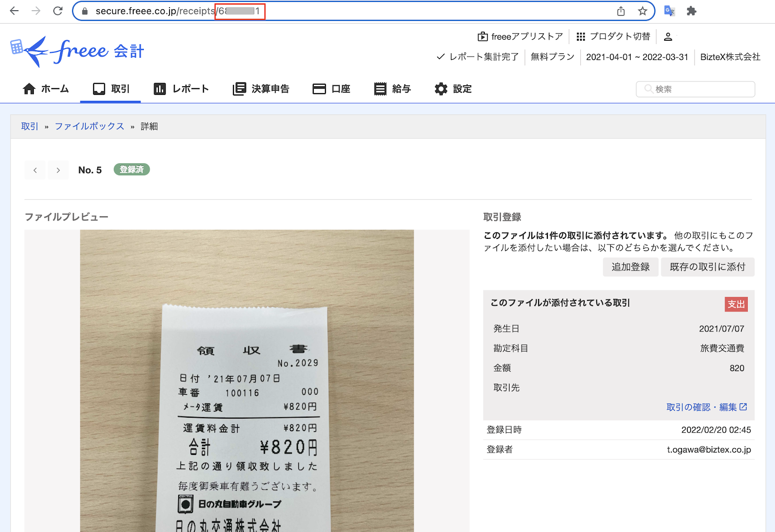
Task: Click the 検索 search field
Action: (696, 89)
